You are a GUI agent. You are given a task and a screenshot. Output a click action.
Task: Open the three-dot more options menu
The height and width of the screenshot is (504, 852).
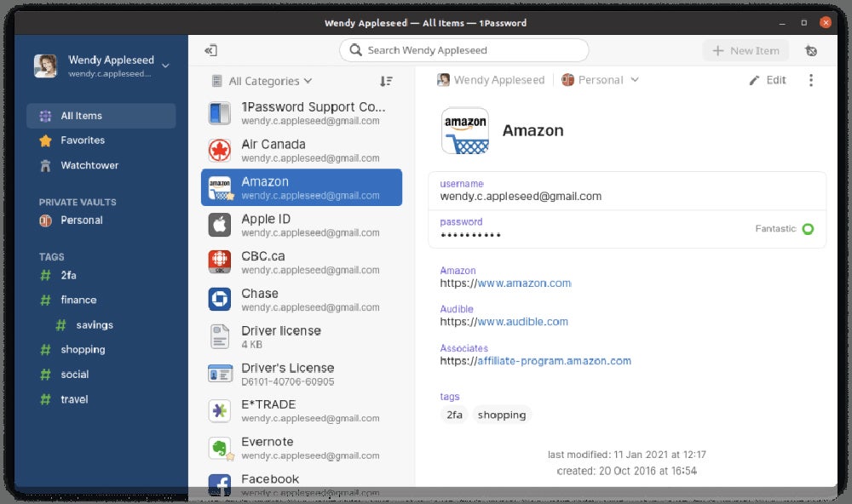810,80
